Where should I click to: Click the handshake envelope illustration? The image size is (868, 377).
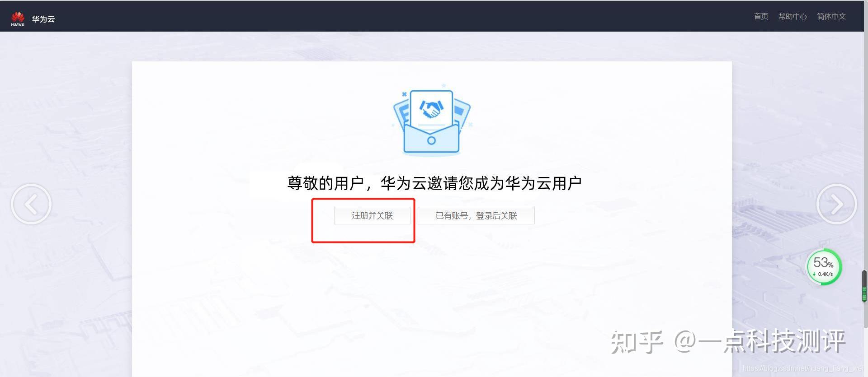tap(432, 120)
